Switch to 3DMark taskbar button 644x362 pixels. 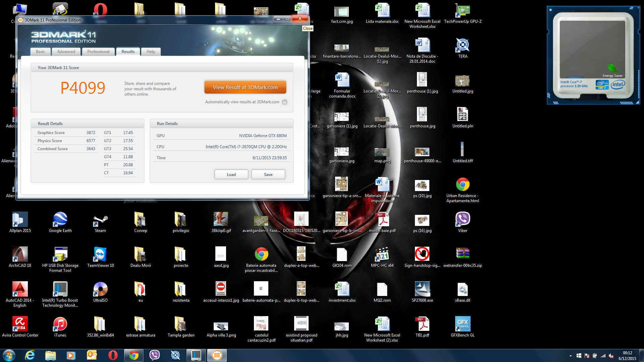[217, 355]
